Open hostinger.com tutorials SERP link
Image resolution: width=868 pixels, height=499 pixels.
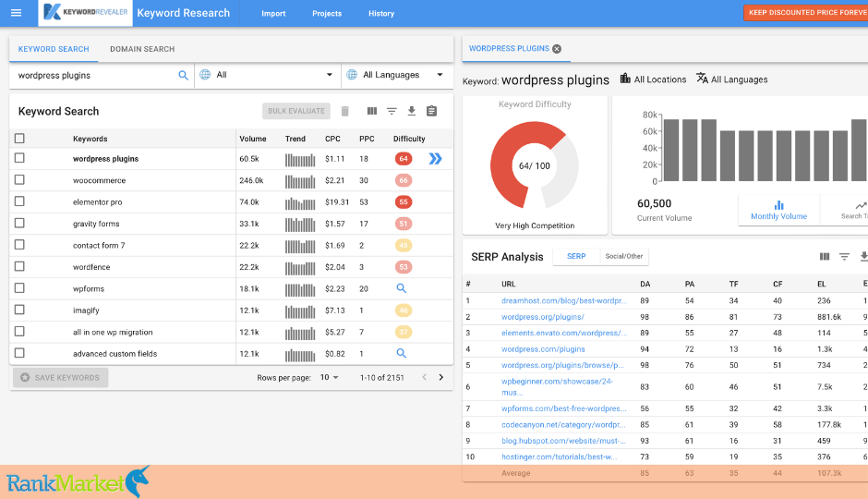tap(559, 456)
